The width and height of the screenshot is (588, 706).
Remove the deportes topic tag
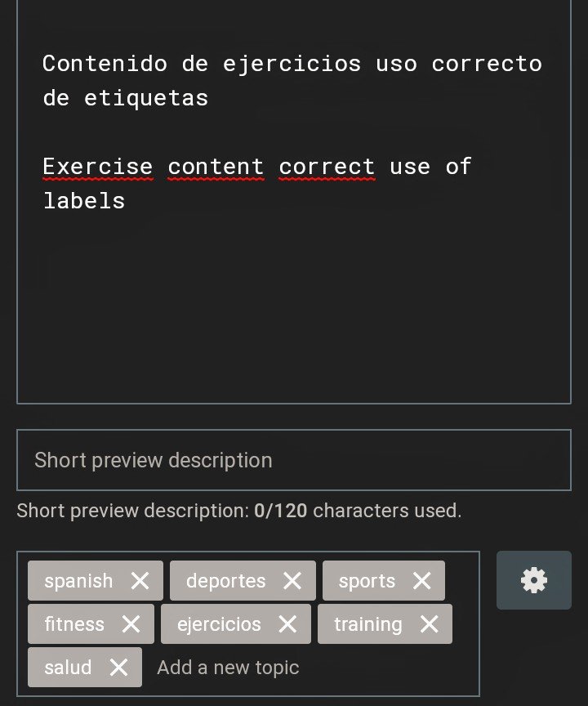coord(292,581)
